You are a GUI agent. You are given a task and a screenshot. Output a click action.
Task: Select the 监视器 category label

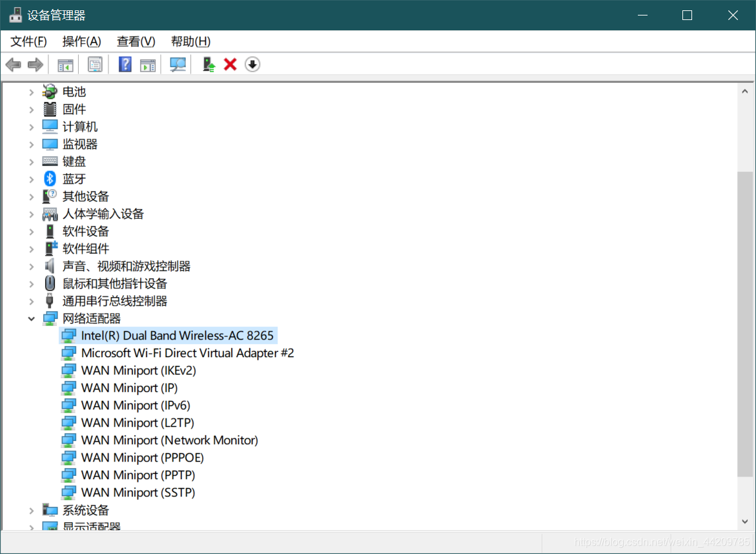click(80, 144)
